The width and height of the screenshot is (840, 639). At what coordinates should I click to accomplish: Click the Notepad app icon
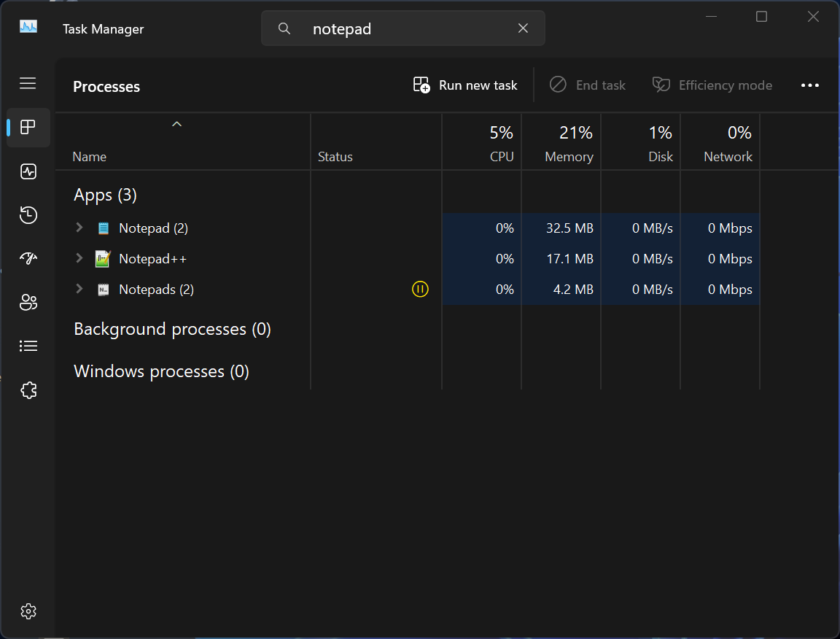(x=104, y=228)
